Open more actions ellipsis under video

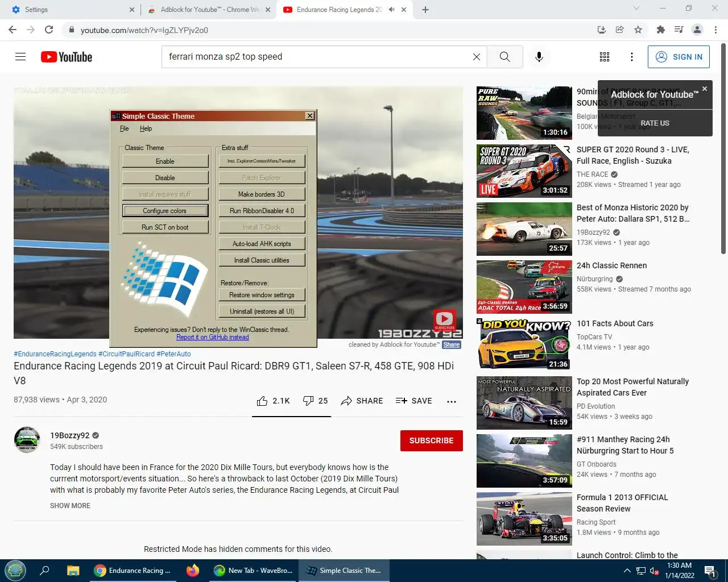pos(452,401)
